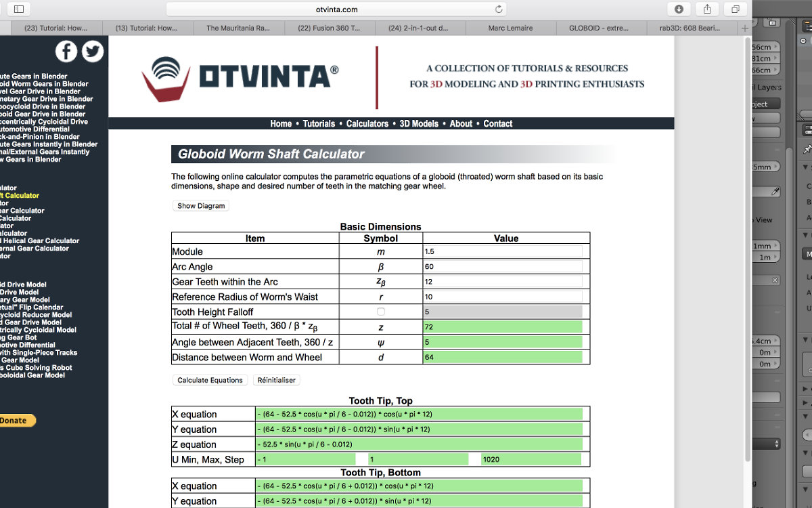Click Angle between Adjacent Teeth field
Image resolution: width=812 pixels, height=508 pixels.
pyautogui.click(x=503, y=342)
